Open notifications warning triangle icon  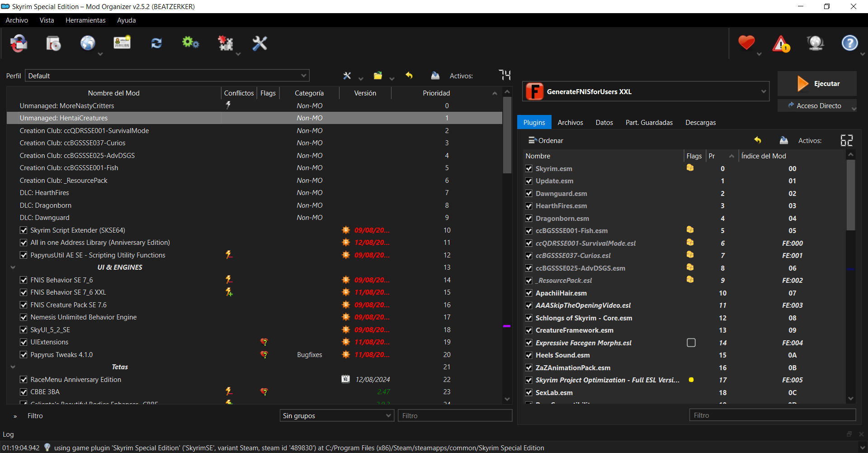(781, 43)
